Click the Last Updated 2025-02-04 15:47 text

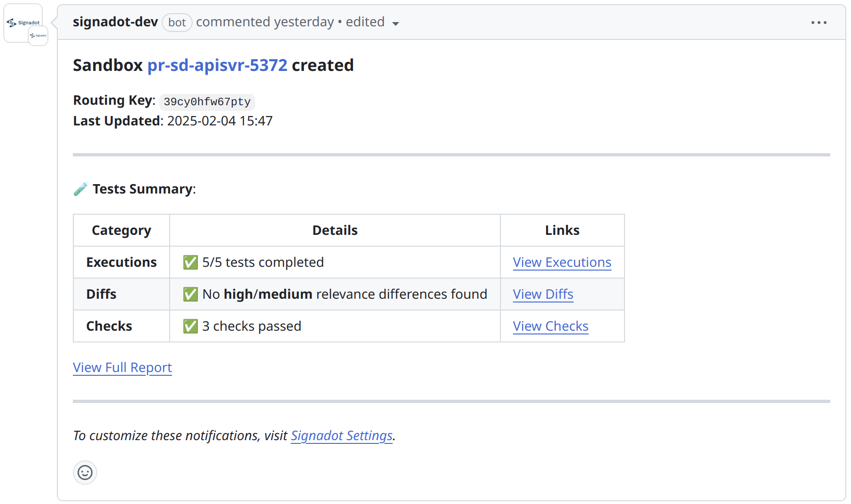coord(173,121)
